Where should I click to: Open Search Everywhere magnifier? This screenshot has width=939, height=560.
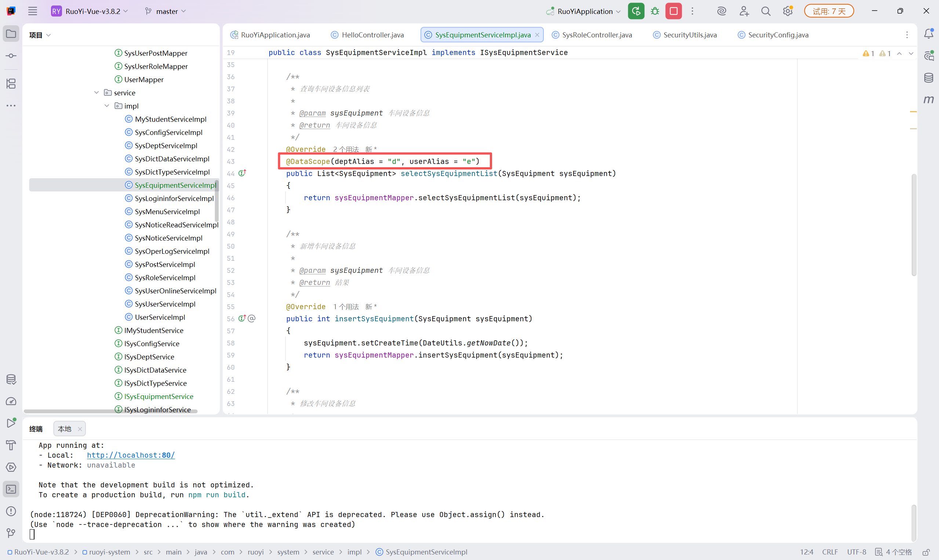766,11
